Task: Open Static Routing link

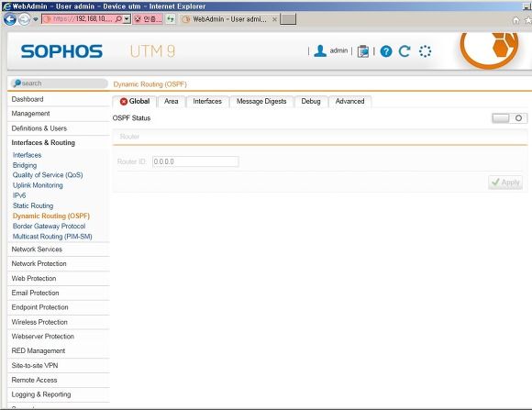Action: tap(33, 205)
